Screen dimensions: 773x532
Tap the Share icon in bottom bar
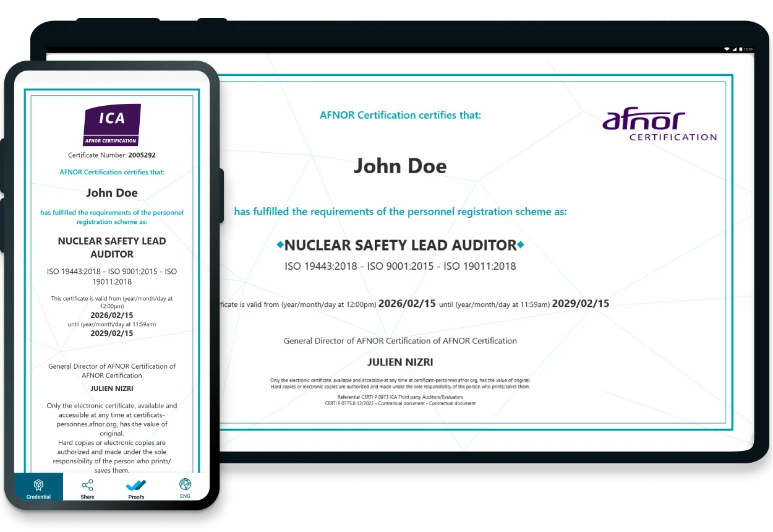point(87,484)
